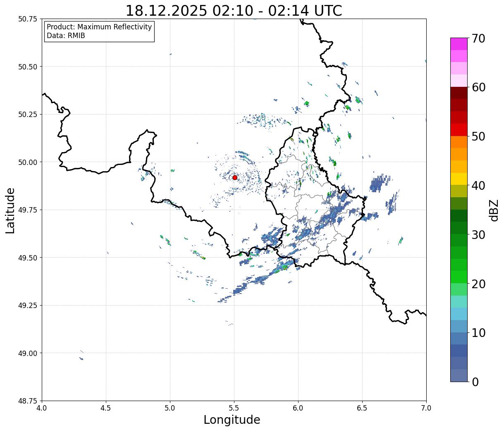Click the latitude tick label 50.50
Screen dimensions: 504x430
point(28,67)
